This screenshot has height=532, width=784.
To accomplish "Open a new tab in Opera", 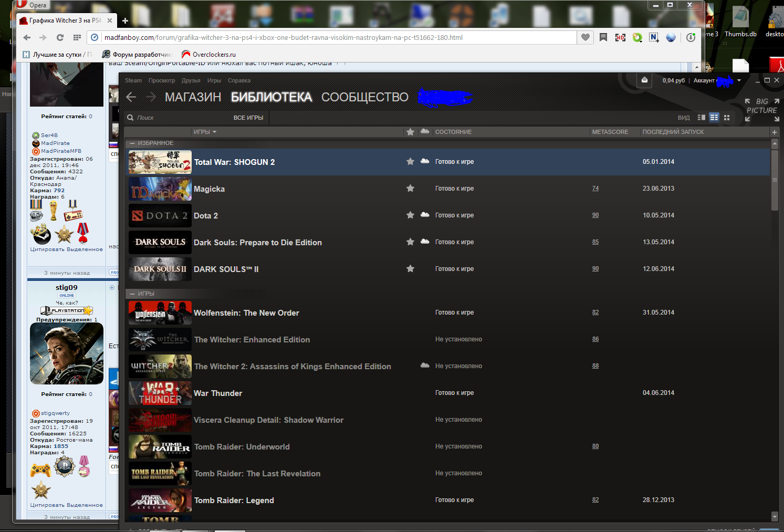I will 125,21.
